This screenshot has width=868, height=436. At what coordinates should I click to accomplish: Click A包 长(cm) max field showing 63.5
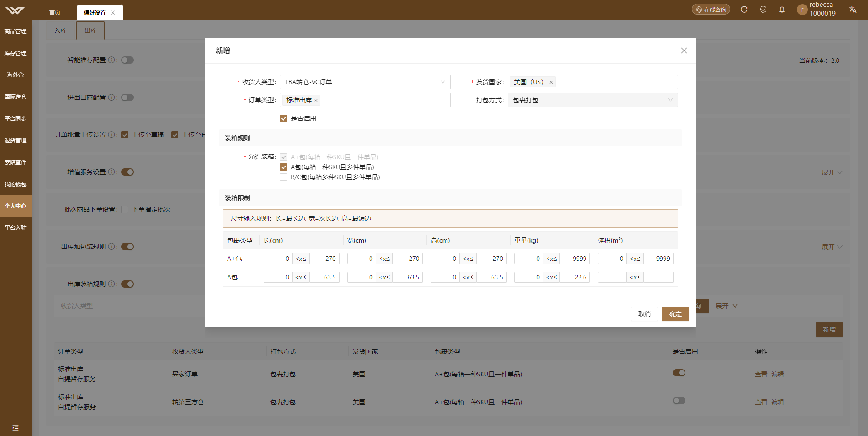[325, 277]
